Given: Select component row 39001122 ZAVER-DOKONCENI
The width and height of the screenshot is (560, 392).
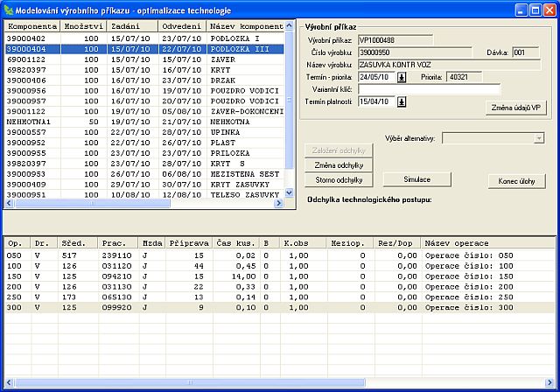Looking at the screenshot, I should (144, 111).
